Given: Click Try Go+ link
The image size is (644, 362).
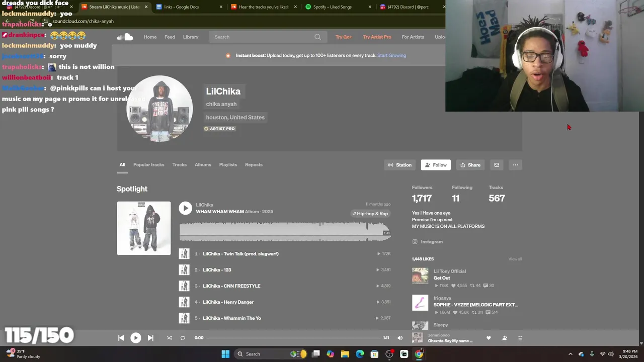Looking at the screenshot, I should 344,37.
